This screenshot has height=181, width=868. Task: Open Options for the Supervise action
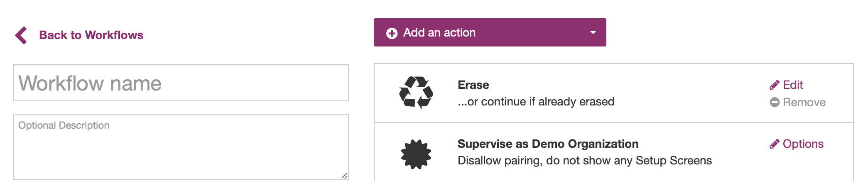[803, 144]
